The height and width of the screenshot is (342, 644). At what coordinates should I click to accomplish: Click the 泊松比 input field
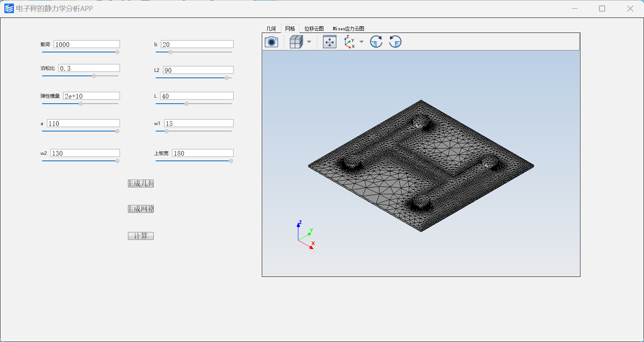89,68
